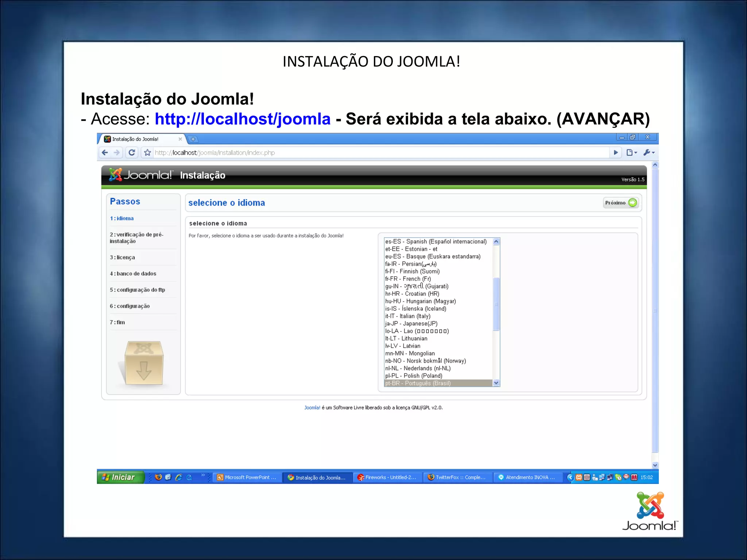This screenshot has width=747, height=560.
Task: Choose lt-LT - Lithuanian
Action: click(x=438, y=339)
